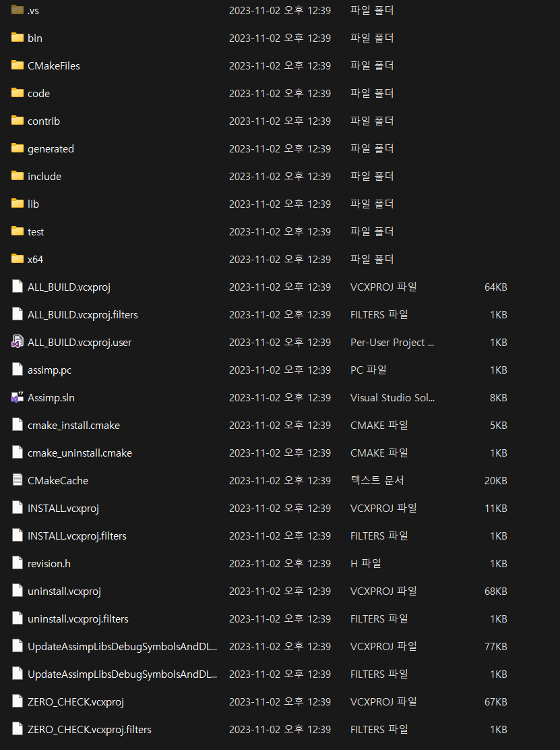560x750 pixels.
Task: Click the ALL_BUILD.vcxproj file icon
Action: coord(18,287)
